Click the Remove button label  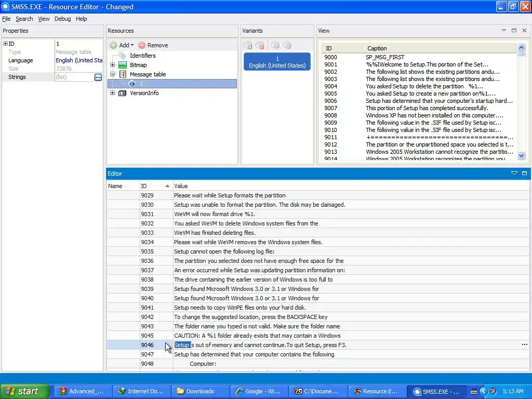coord(157,45)
